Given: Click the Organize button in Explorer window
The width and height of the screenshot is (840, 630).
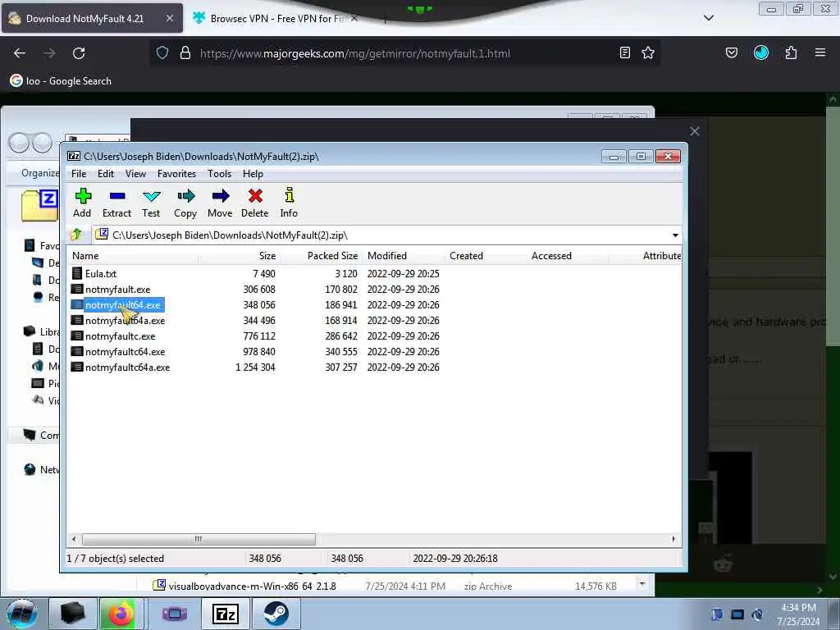Looking at the screenshot, I should [x=40, y=173].
